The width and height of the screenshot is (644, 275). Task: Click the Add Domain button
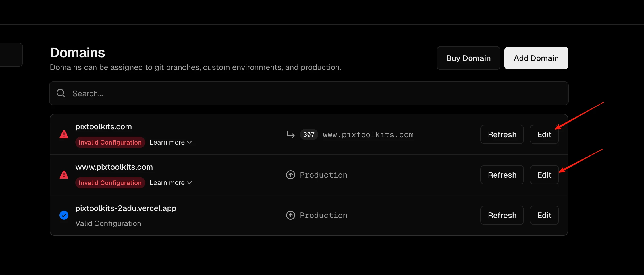pyautogui.click(x=536, y=58)
